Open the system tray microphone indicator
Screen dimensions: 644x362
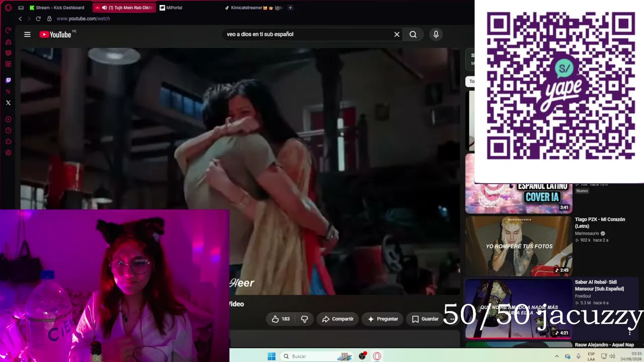tap(579, 356)
